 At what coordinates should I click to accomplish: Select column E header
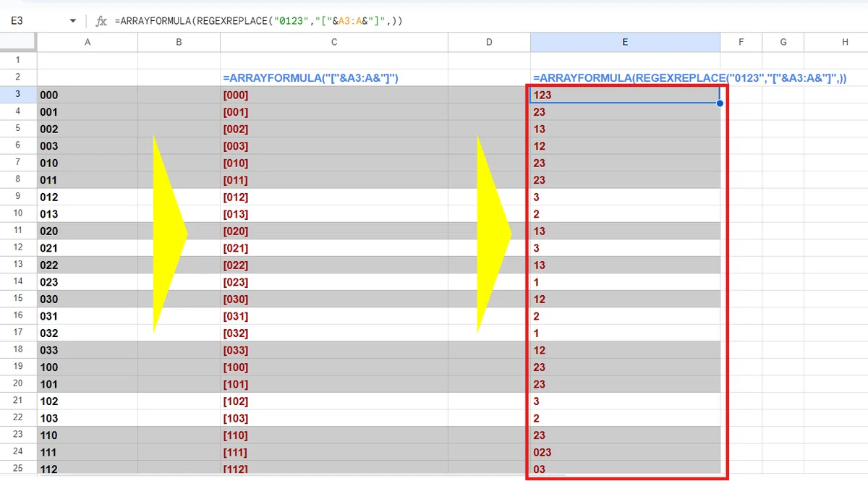tap(625, 43)
